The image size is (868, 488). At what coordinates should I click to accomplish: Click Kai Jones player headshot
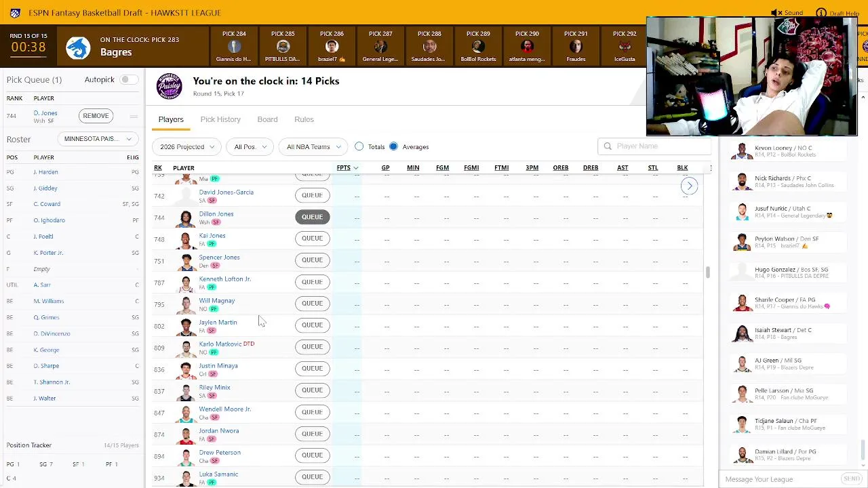click(186, 240)
